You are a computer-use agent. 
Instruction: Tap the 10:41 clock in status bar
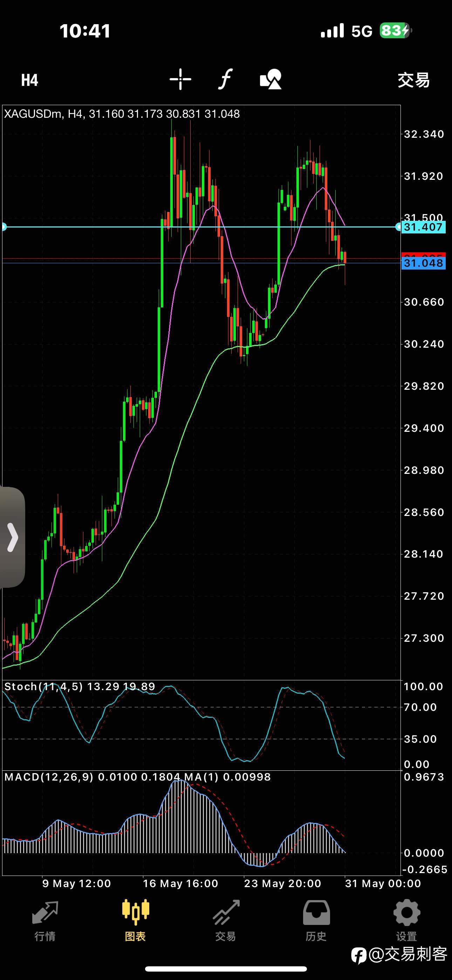point(85,31)
